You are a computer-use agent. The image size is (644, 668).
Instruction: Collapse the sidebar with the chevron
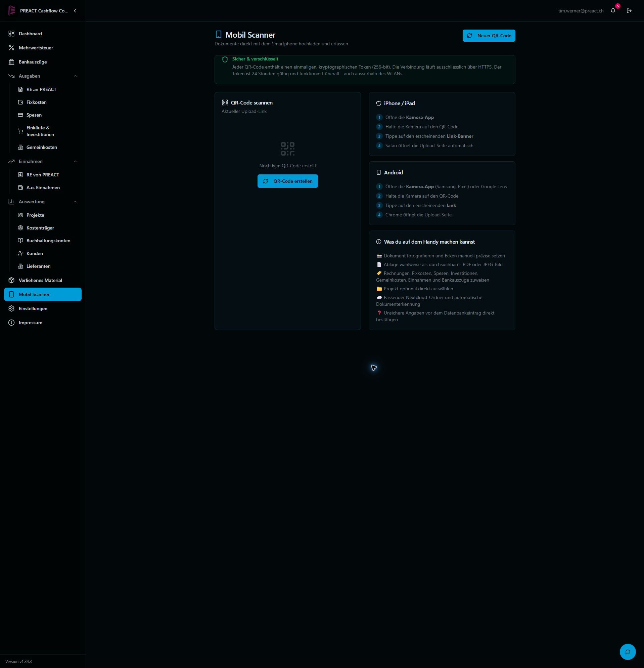click(x=75, y=11)
